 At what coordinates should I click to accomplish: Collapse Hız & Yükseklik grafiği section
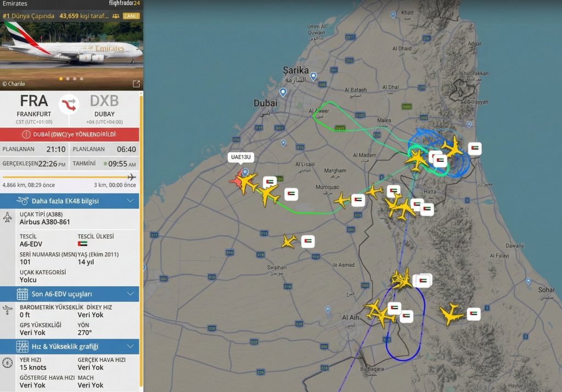click(70, 346)
